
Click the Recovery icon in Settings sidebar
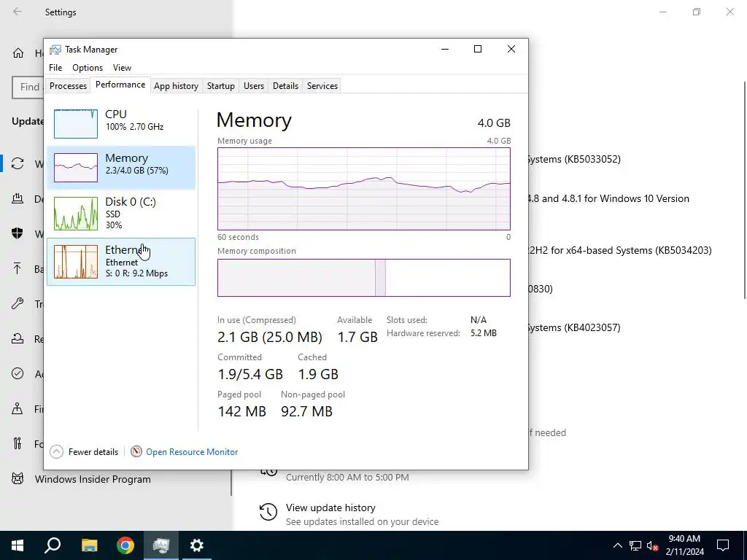[18, 338]
